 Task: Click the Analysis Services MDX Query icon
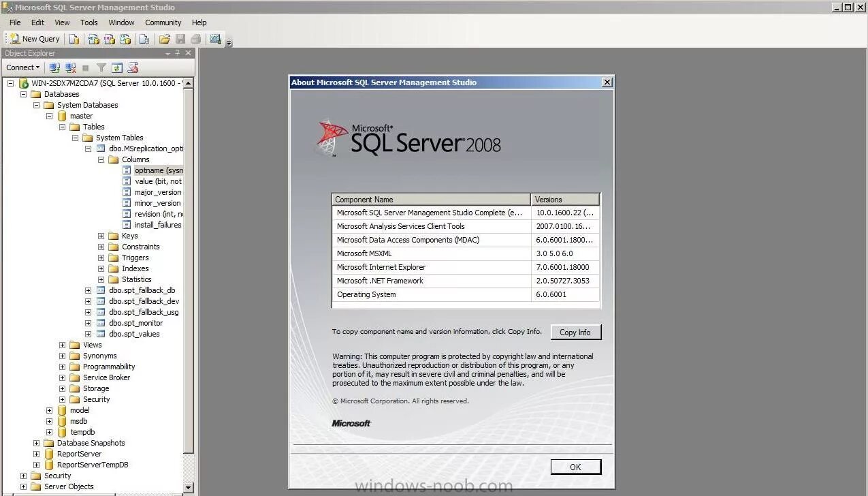[94, 39]
